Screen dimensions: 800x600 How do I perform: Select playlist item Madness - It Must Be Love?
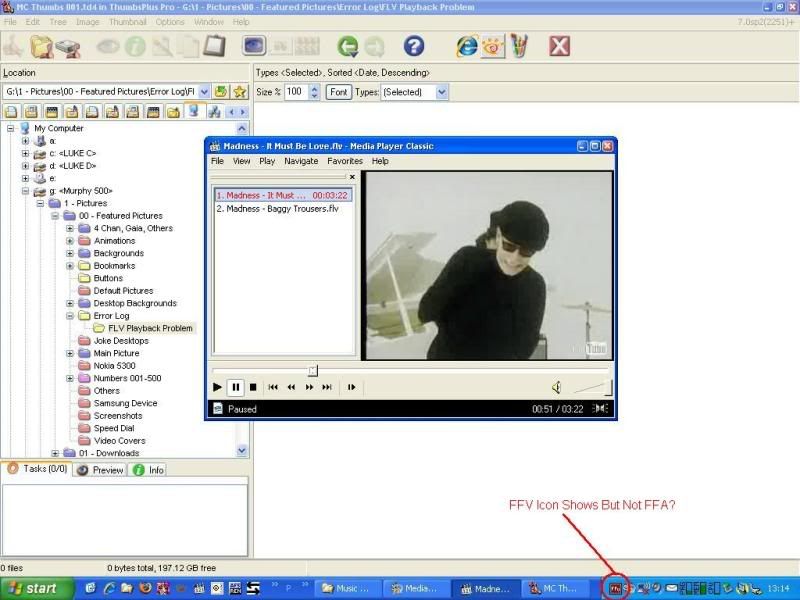283,195
